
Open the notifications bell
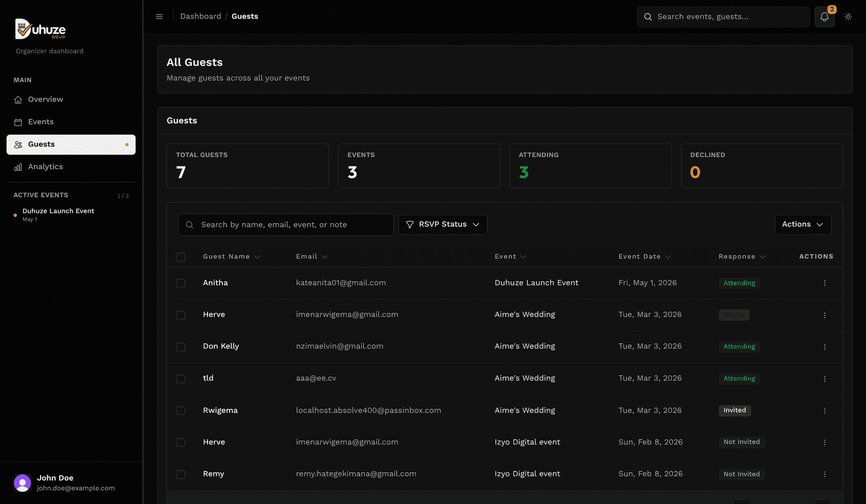pos(825,17)
